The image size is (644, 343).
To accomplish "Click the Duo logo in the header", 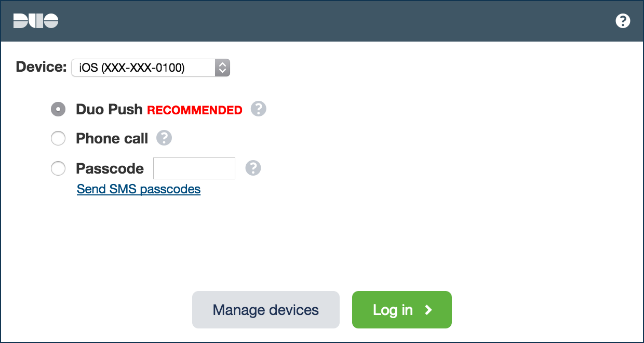I will click(36, 21).
